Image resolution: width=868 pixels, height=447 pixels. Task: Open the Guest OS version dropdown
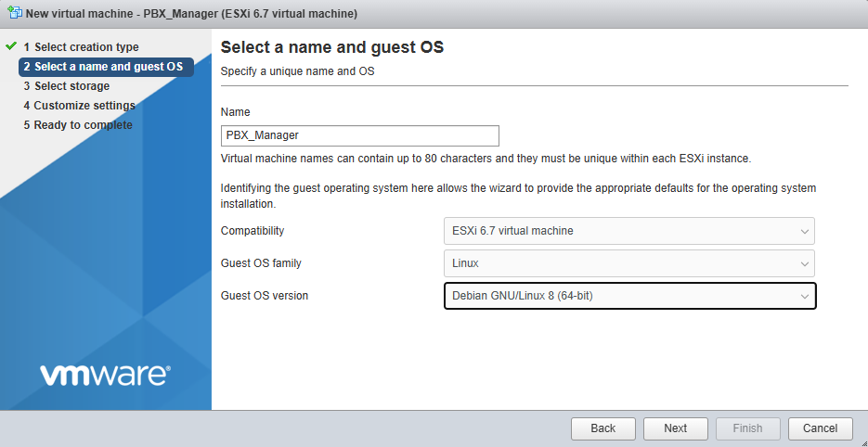click(629, 296)
